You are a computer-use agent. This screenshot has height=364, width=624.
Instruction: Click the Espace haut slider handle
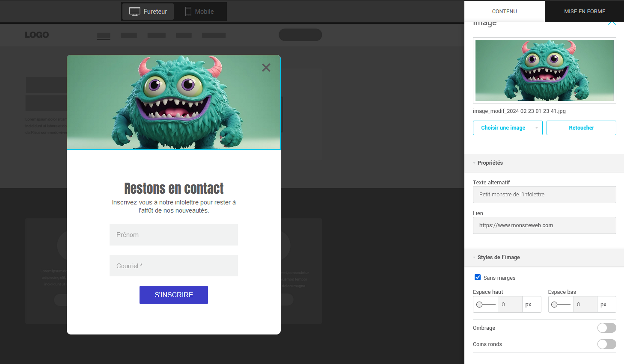pyautogui.click(x=479, y=305)
